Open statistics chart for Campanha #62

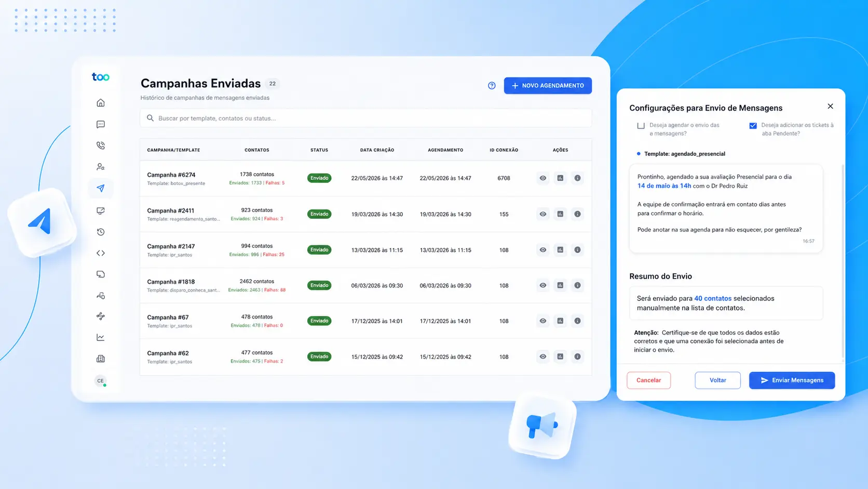coord(560,356)
